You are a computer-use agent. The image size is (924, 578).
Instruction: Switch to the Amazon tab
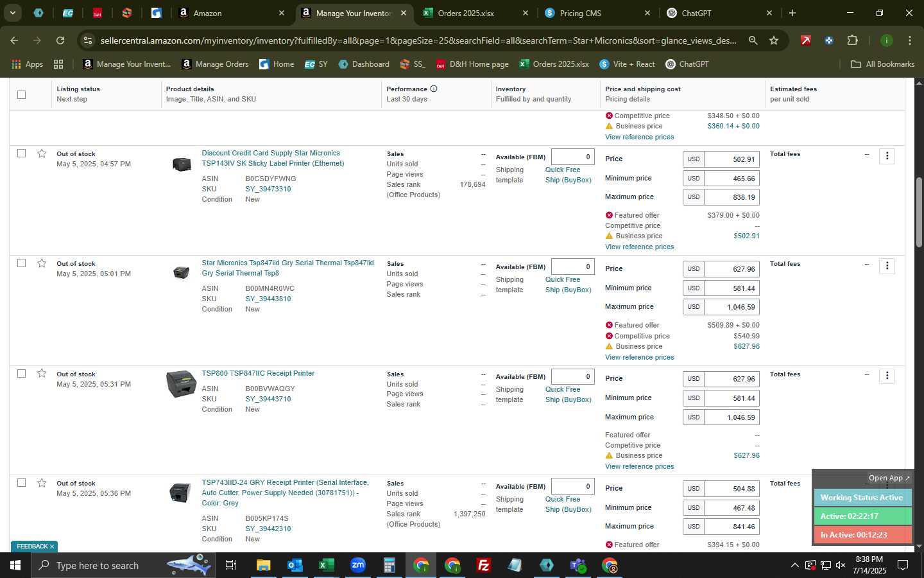232,13
